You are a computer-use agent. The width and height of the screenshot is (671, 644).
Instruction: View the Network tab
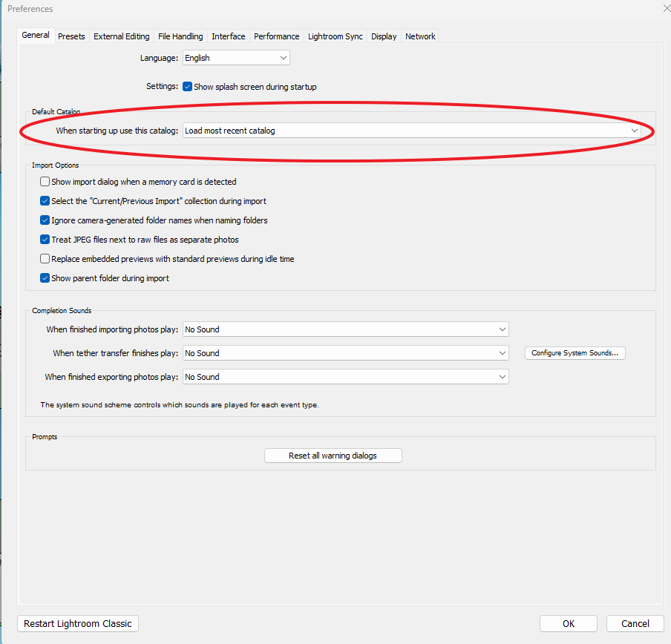click(420, 36)
